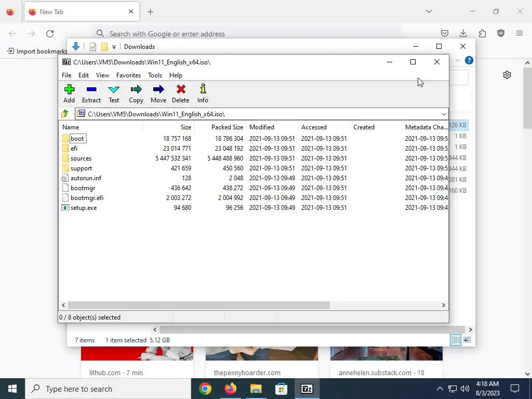Screen dimensions: 532x399
Task: Select the setup.exe file icon
Action: click(x=65, y=207)
